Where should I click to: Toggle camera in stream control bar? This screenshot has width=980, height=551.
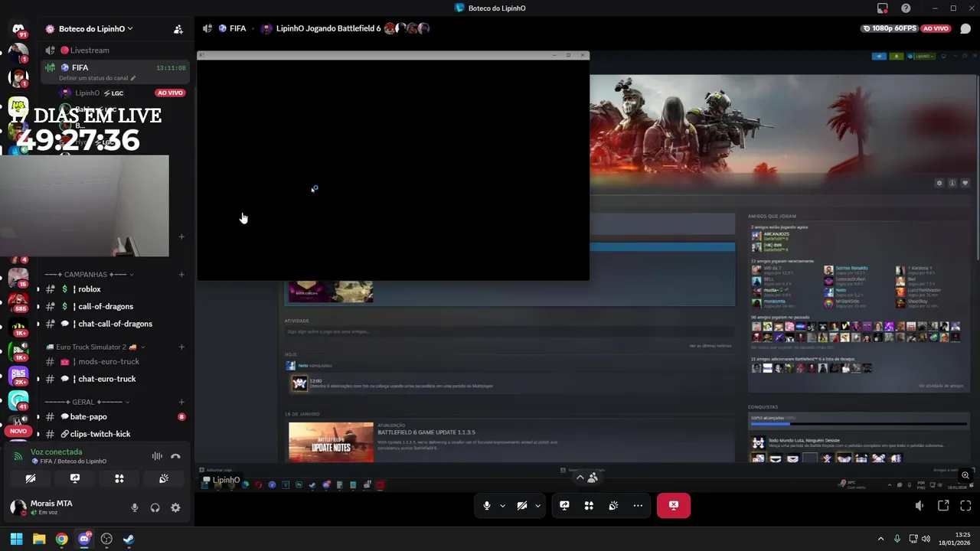click(x=522, y=505)
